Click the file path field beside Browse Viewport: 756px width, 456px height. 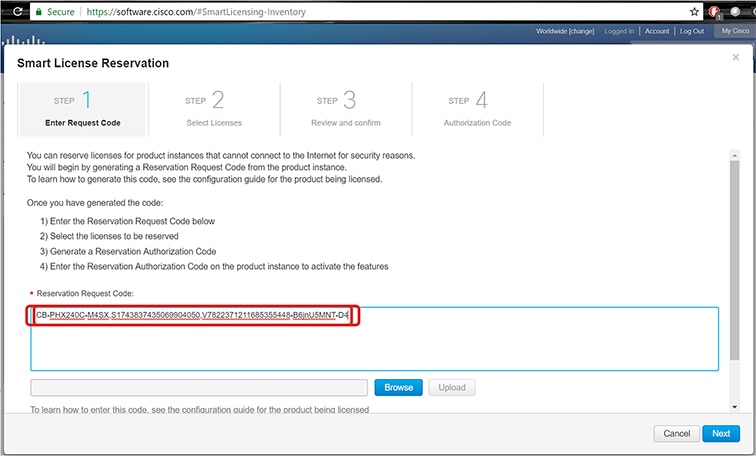(x=199, y=388)
